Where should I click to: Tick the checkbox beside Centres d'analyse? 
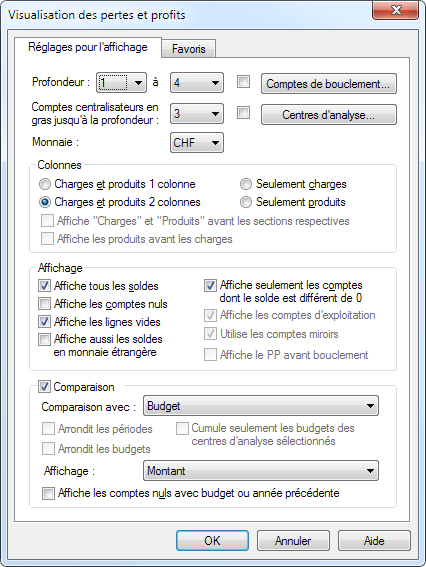point(243,112)
